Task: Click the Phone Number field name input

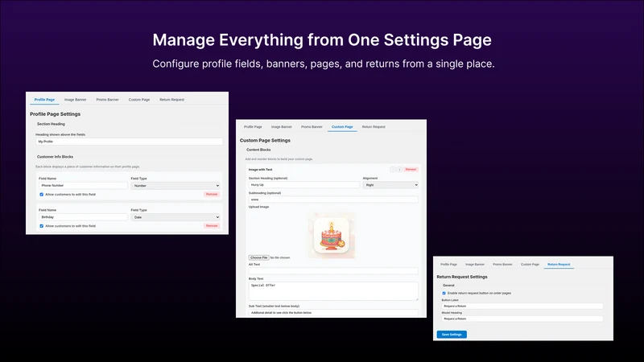Action: point(84,186)
